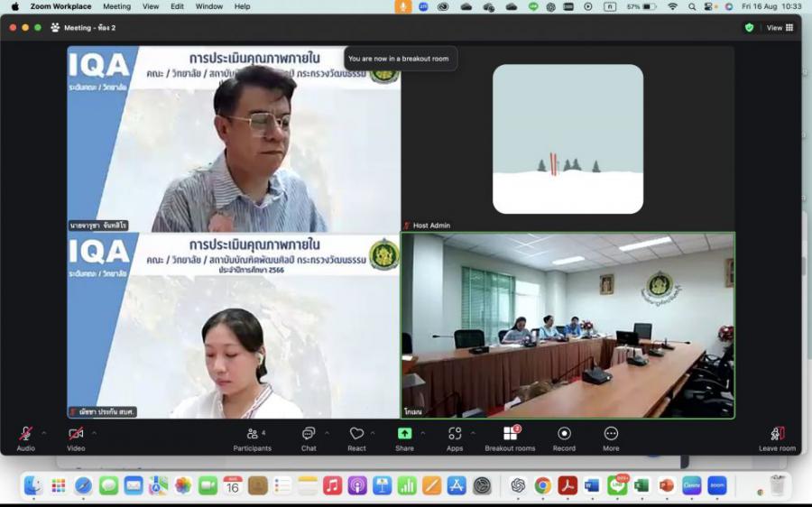Viewport: 812px width, 507px height.
Task: Open the Window menu in menu bar
Action: (209, 6)
